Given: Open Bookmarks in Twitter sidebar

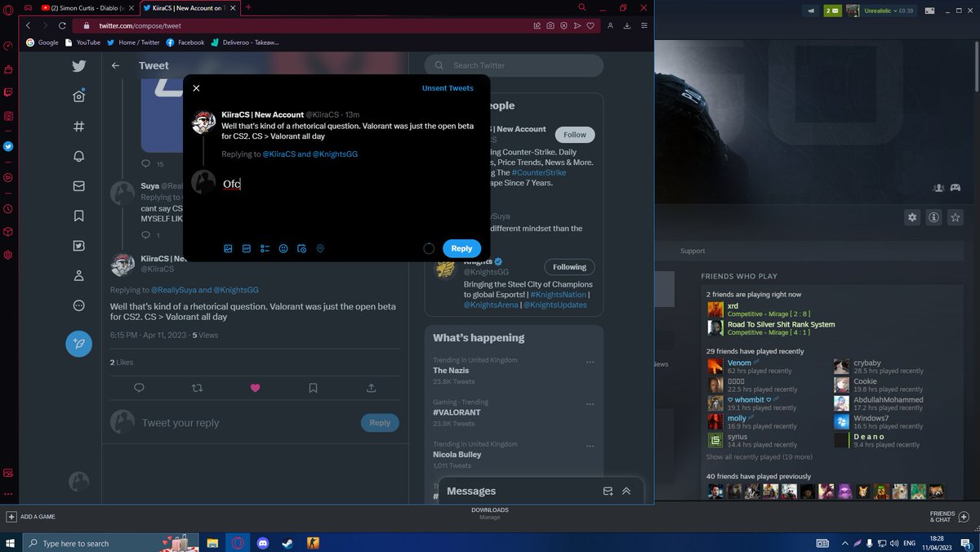Looking at the screenshot, I should click(78, 216).
